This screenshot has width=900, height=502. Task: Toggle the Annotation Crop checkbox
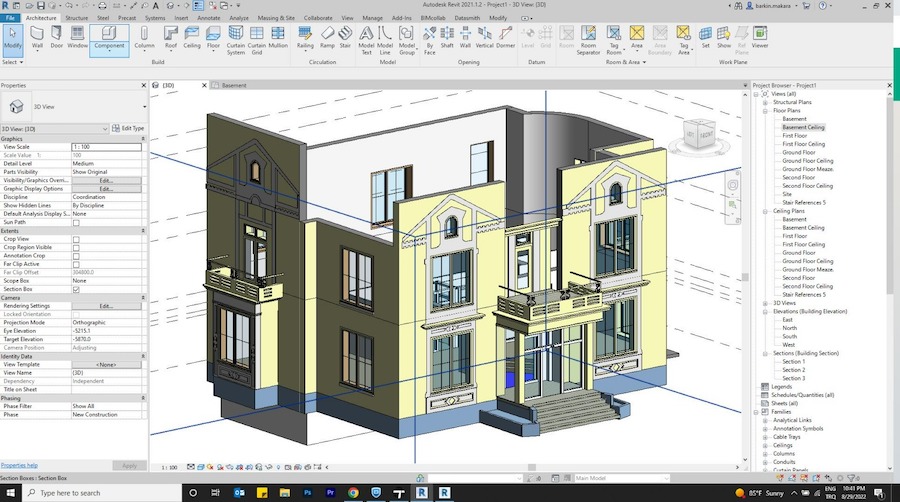pyautogui.click(x=76, y=256)
